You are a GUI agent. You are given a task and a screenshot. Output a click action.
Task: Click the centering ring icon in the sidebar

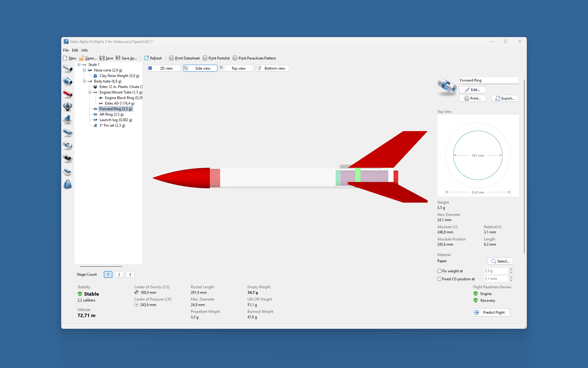pos(68,146)
